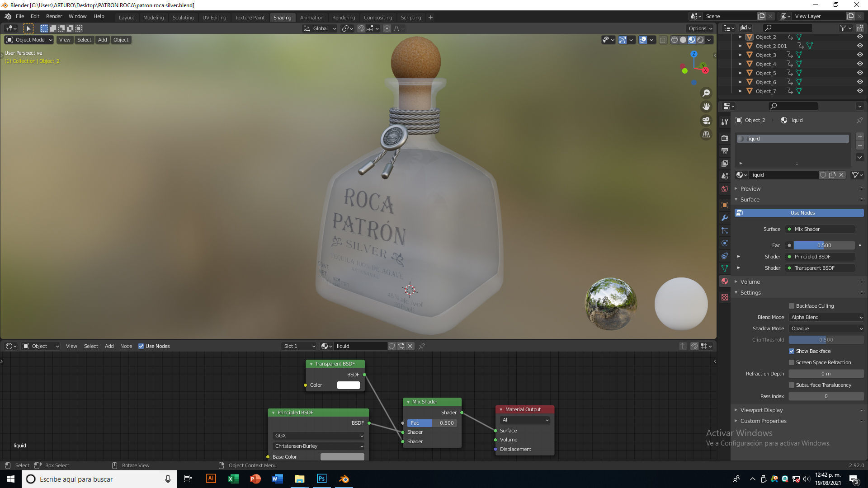
Task: Open the Material properties tab
Action: 725,281
